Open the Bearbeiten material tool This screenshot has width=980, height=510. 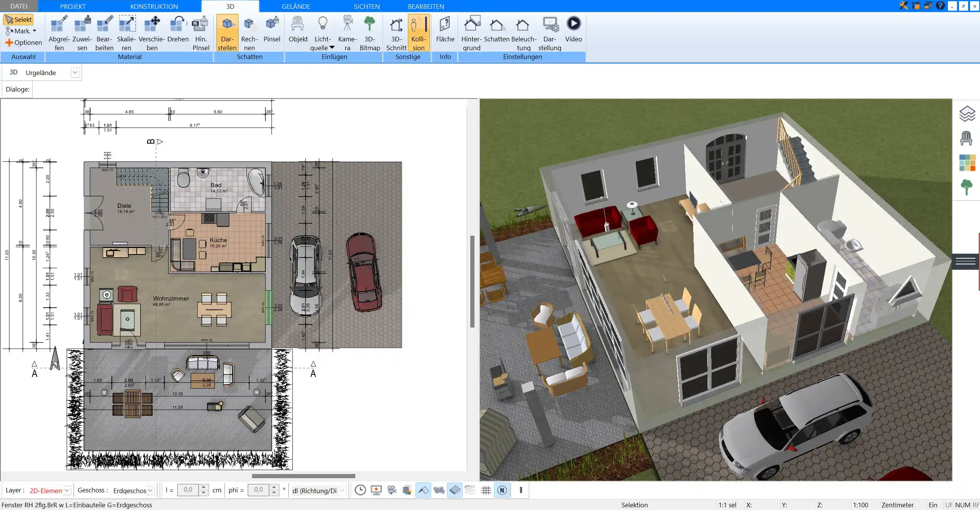tap(105, 33)
